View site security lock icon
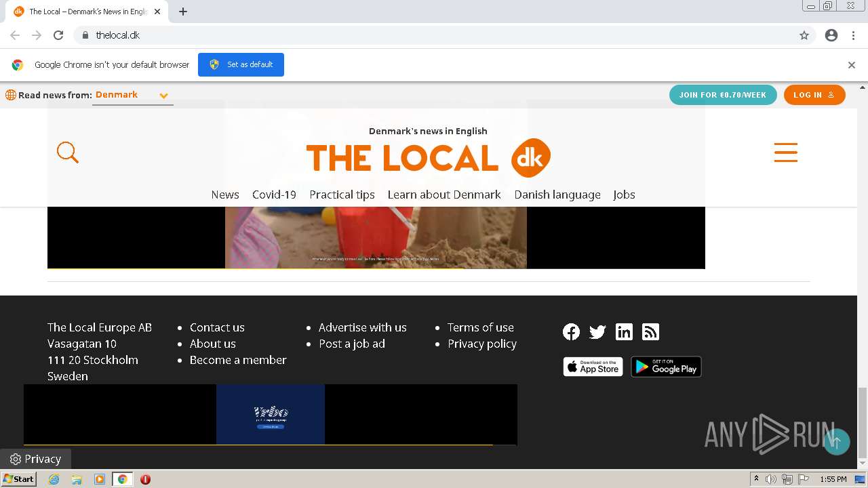Screen dimensions: 868x488 (85, 35)
